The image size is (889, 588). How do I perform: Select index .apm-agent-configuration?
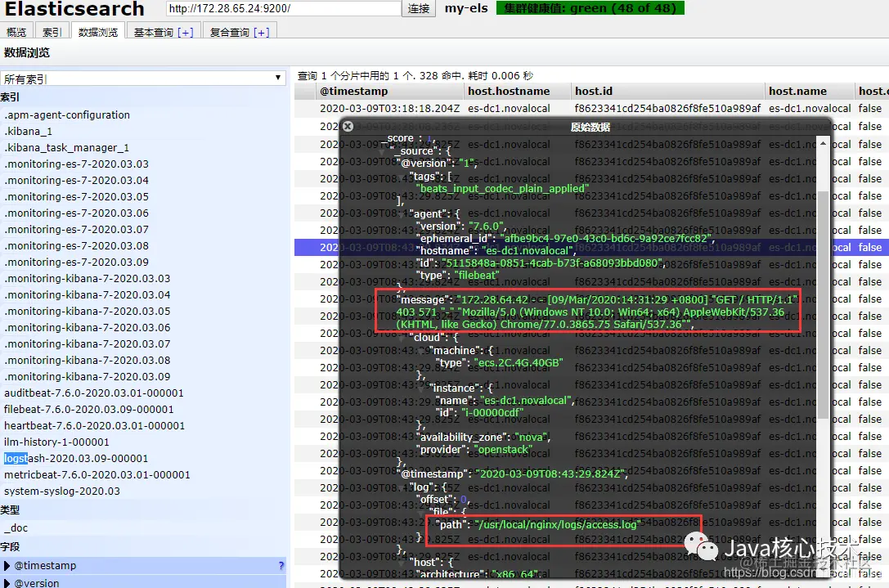(67, 115)
